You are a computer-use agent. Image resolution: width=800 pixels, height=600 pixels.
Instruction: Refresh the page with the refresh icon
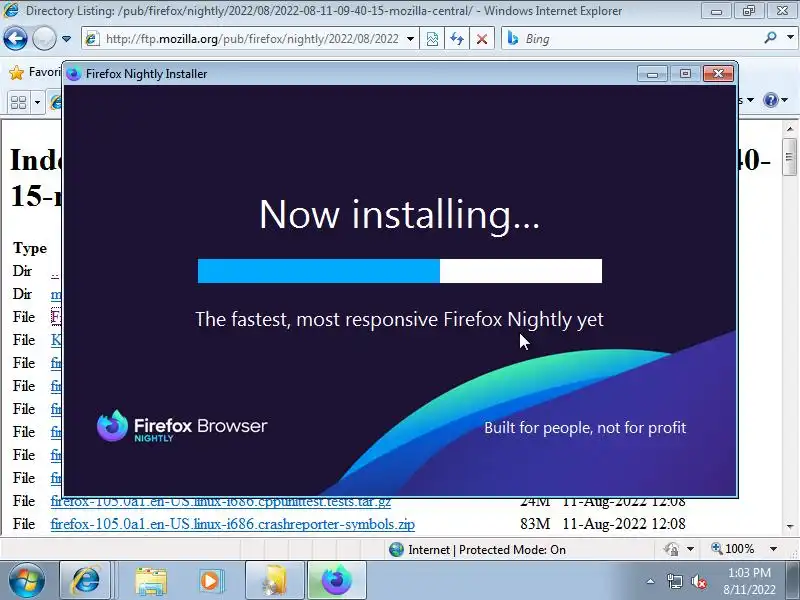coord(457,39)
